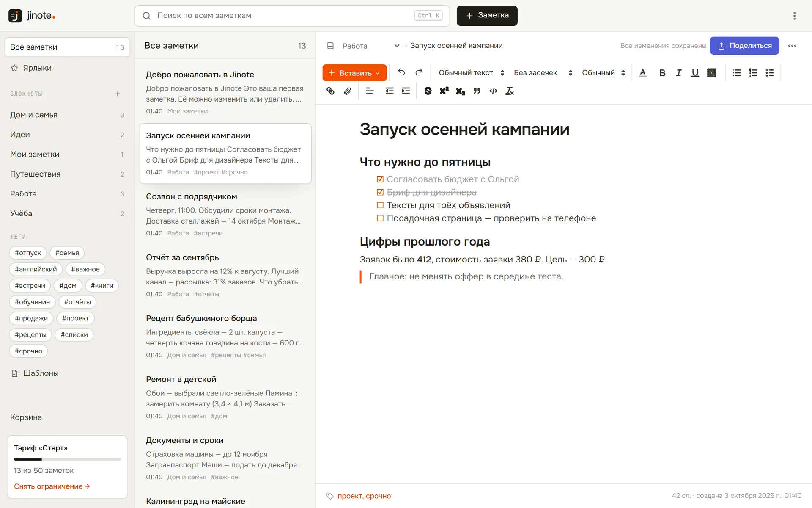Filter by the #рецепты tag
Viewport: 812px width, 508px height.
30,335
